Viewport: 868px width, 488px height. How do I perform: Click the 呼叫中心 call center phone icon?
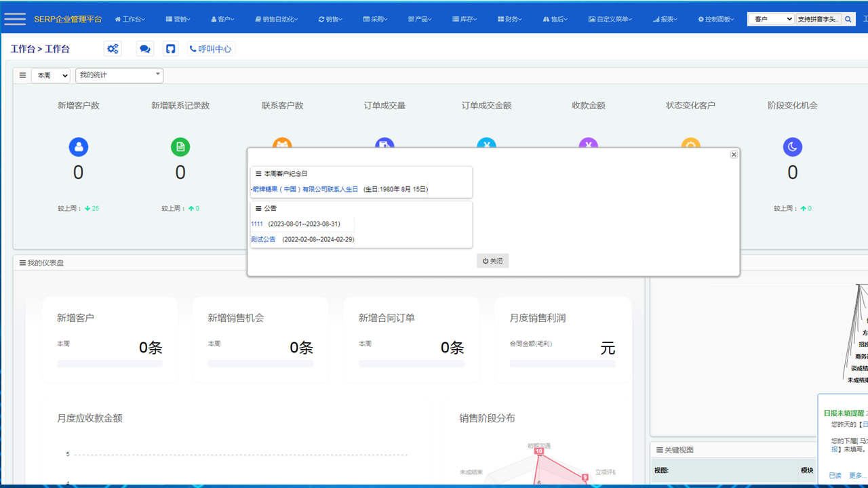193,48
